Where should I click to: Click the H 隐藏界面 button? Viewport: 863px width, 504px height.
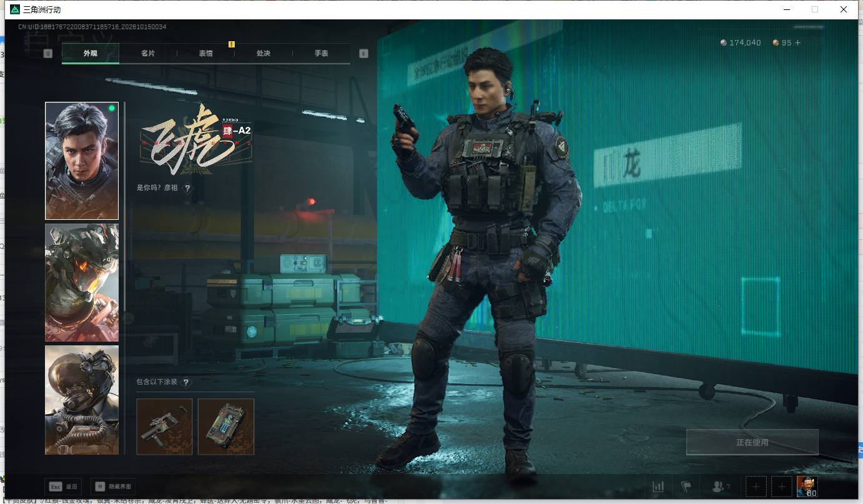pos(113,487)
